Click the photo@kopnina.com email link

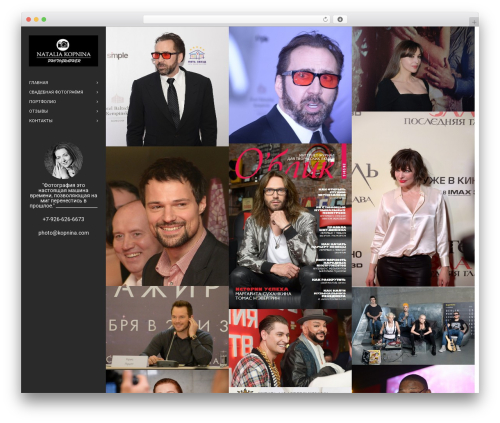63,233
